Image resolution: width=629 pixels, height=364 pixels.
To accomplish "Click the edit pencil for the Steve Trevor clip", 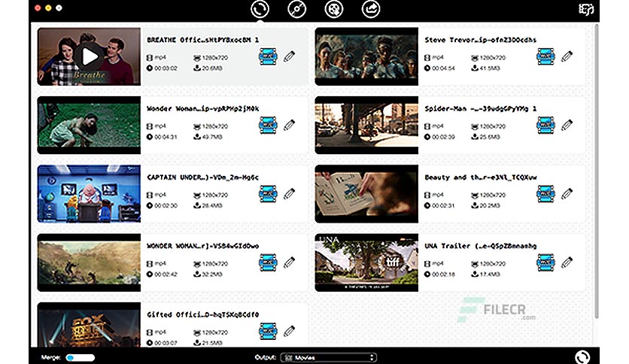I will (x=567, y=56).
